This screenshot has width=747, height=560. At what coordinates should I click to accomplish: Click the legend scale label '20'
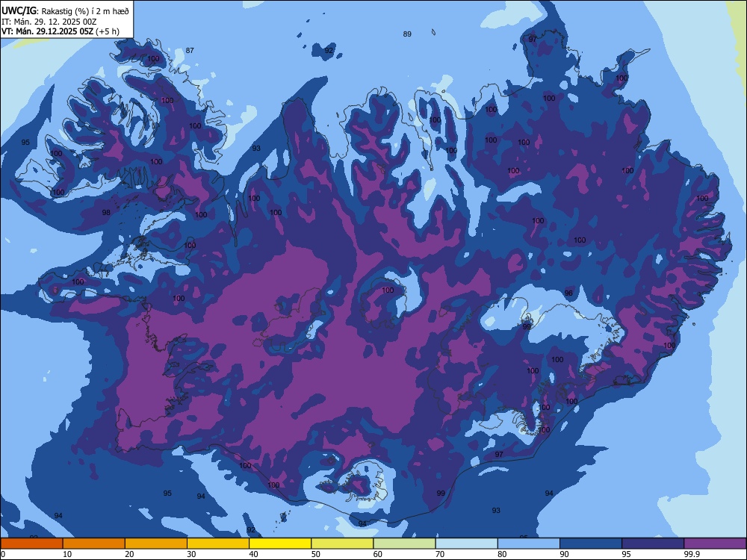pyautogui.click(x=129, y=554)
